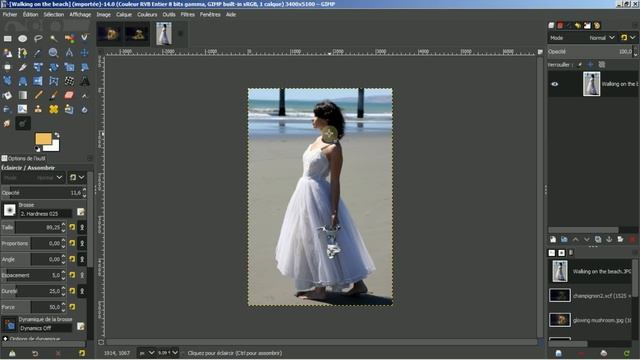Open the Fenêtres menu
Viewport: 640px width, 360px height.
point(210,14)
